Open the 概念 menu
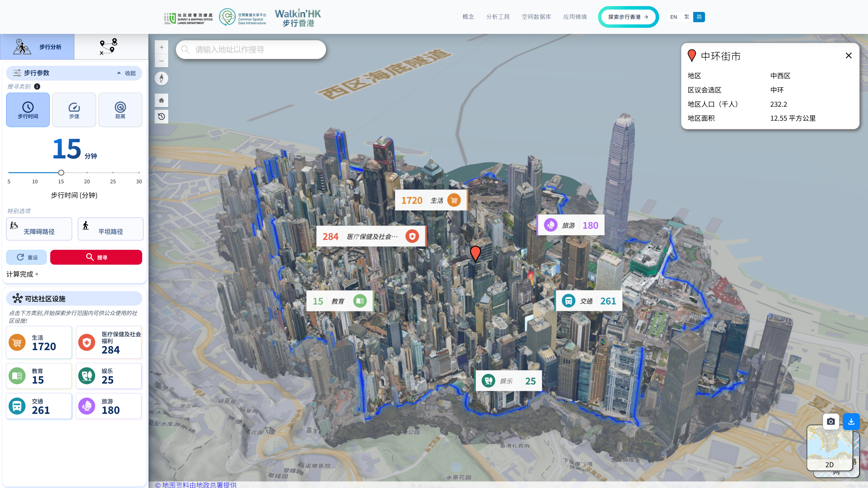The image size is (868, 488). [468, 17]
